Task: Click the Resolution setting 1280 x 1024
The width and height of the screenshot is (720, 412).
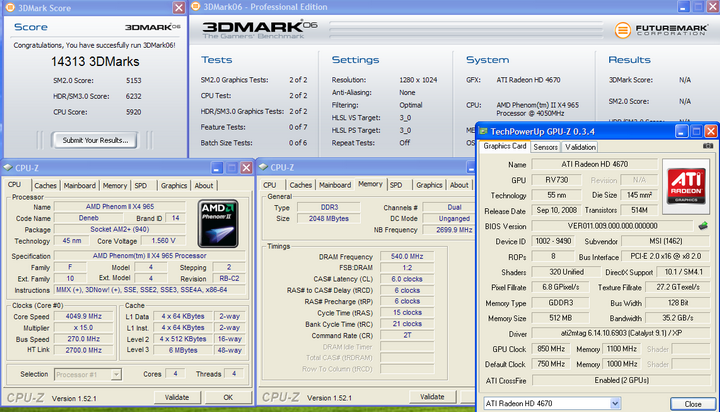Action: click(x=418, y=80)
